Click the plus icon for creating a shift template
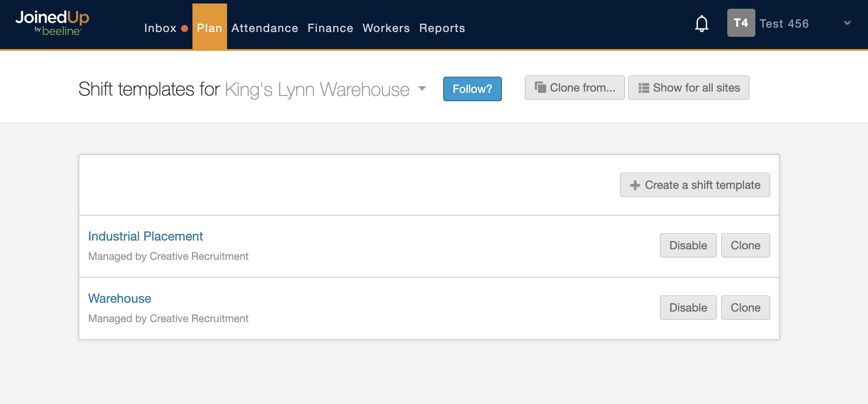868x404 pixels. [x=635, y=185]
